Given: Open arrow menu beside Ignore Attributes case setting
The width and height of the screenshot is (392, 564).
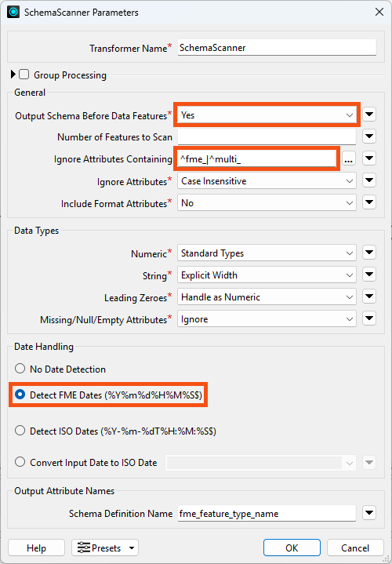Looking at the screenshot, I should (x=369, y=181).
